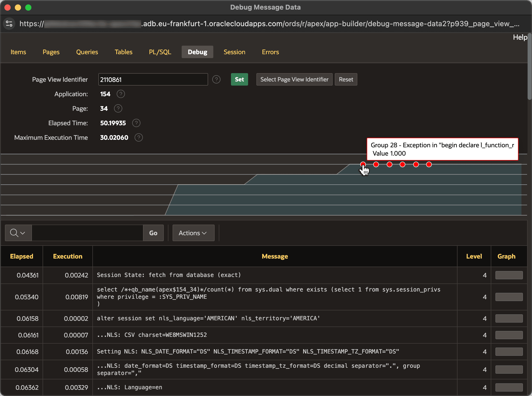Image resolution: width=532 pixels, height=396 pixels.
Task: Click help icon beside Application 154
Action: point(121,94)
